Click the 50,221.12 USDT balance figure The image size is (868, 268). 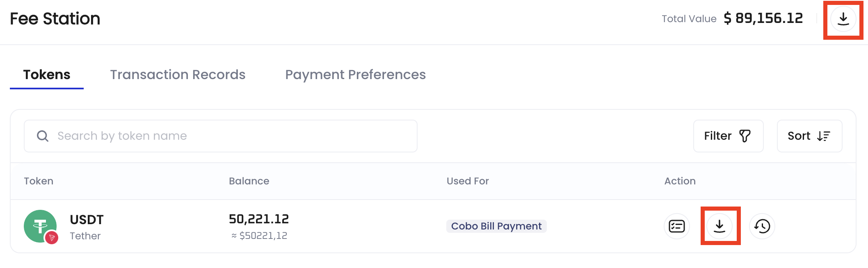click(259, 219)
